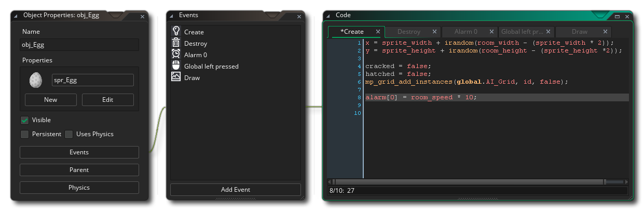The height and width of the screenshot is (211, 644).
Task: Click the spr_Egg sprite name field
Action: [x=92, y=80]
